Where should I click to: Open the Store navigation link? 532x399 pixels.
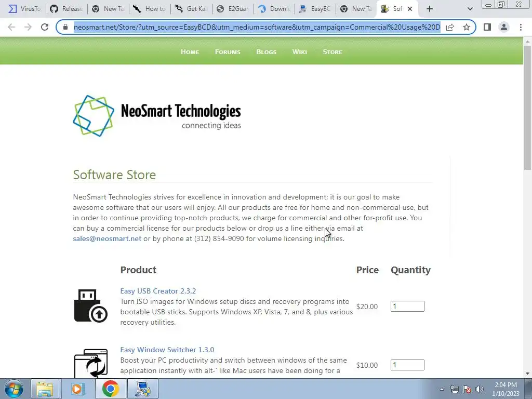(x=332, y=52)
